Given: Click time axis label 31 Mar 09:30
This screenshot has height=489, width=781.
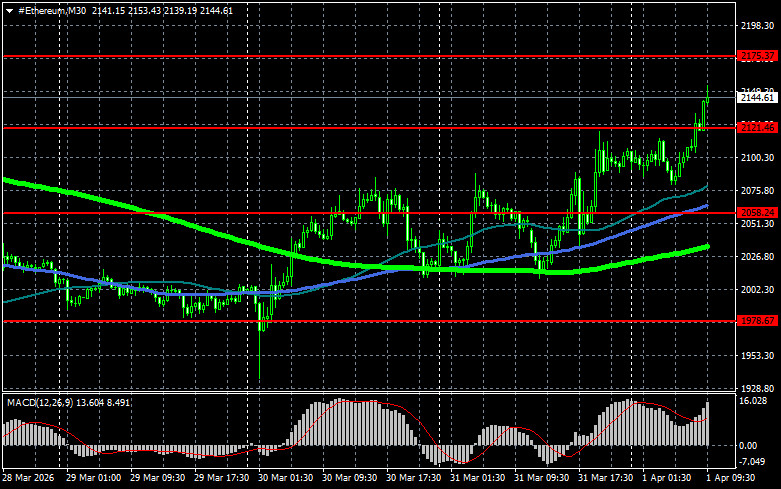Looking at the screenshot, I should click(x=541, y=478).
